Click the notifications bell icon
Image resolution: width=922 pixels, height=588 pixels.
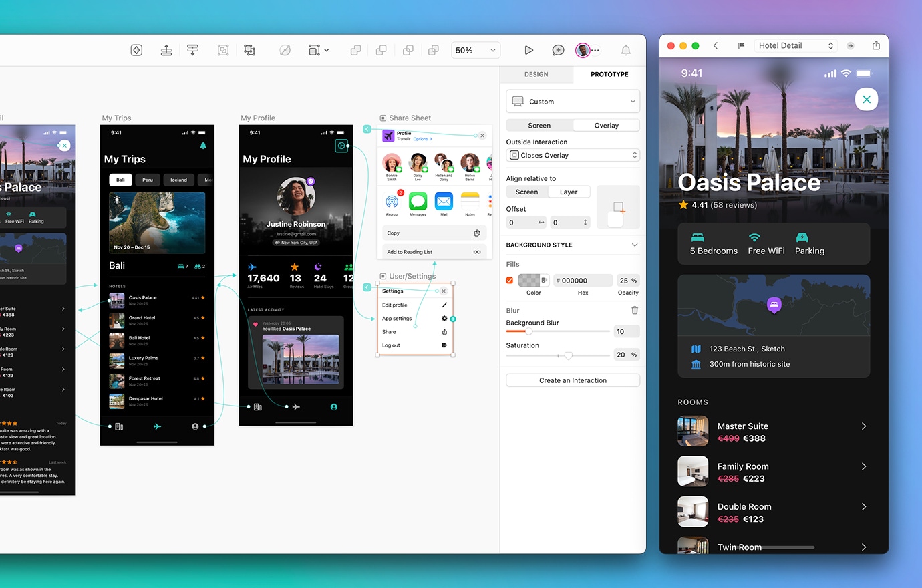point(625,50)
